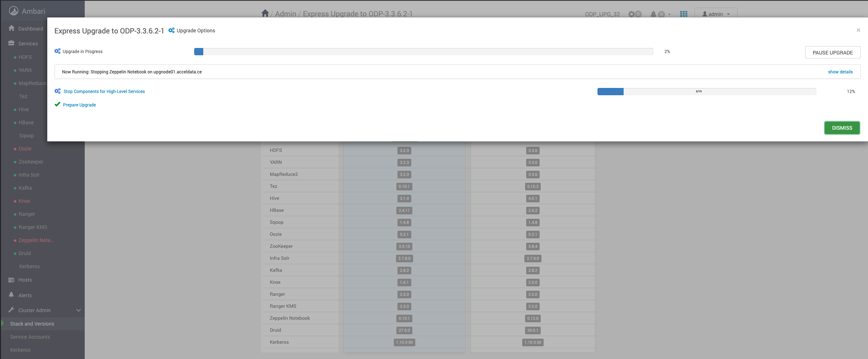Select Tez service in sidebar
Viewport: 868px width, 359px height.
click(23, 96)
